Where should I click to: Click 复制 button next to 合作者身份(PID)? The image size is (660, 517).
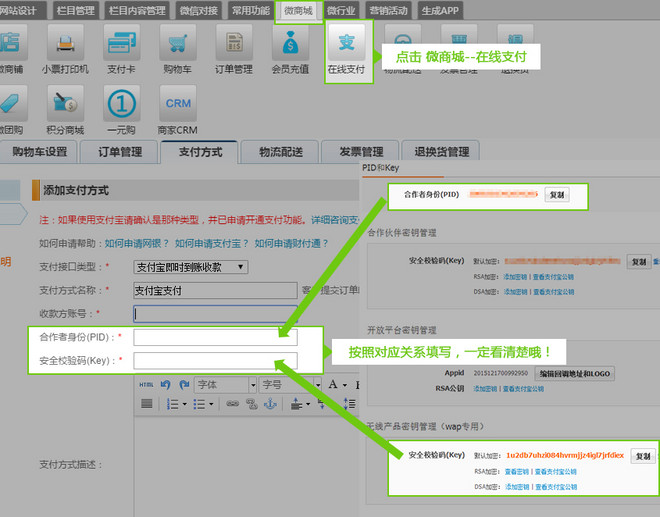click(557, 195)
